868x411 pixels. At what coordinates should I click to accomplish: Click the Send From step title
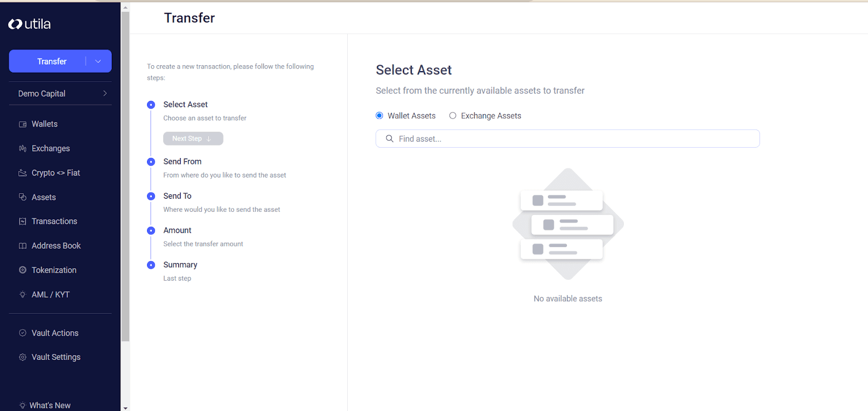182,161
